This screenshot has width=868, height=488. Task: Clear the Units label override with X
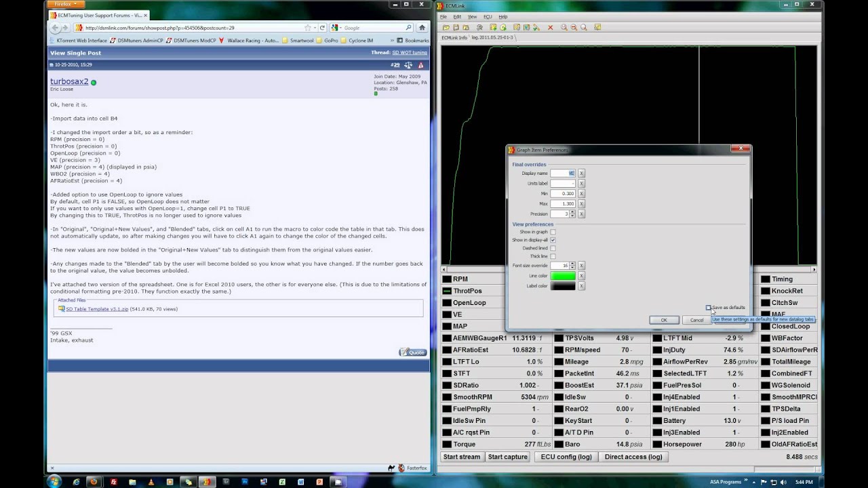pyautogui.click(x=581, y=184)
